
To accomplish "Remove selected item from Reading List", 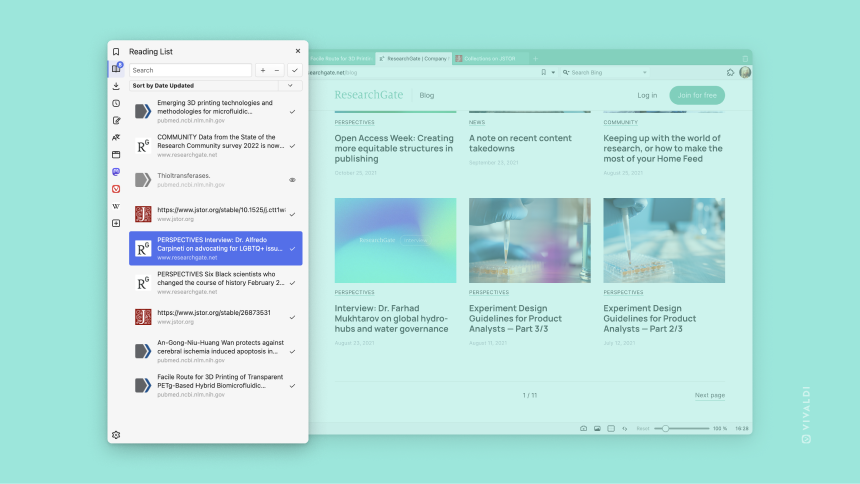I will pos(277,70).
